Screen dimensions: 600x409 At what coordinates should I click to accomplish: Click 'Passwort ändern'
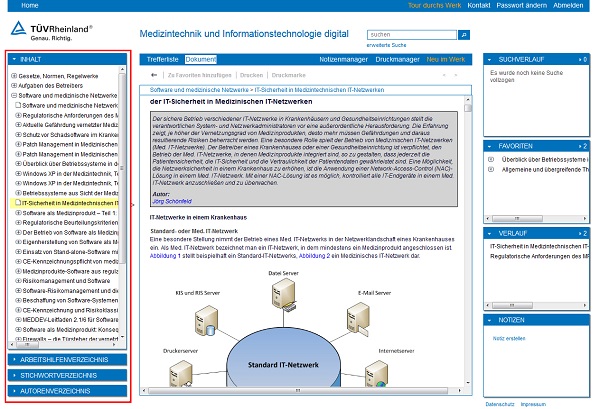click(x=522, y=5)
